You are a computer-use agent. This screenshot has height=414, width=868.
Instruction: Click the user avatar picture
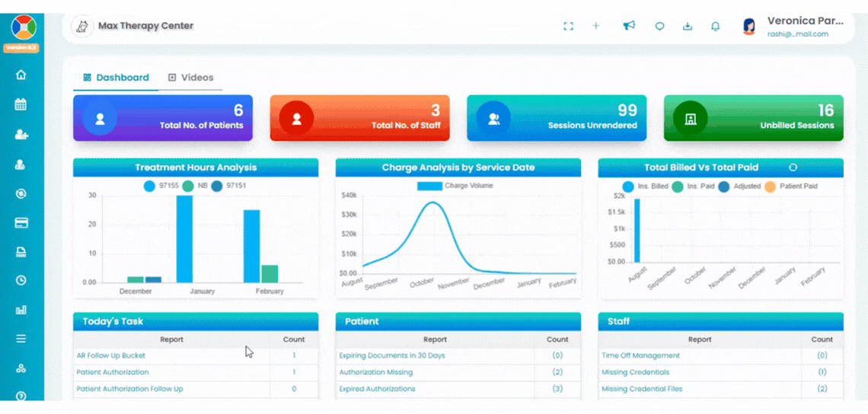click(749, 27)
